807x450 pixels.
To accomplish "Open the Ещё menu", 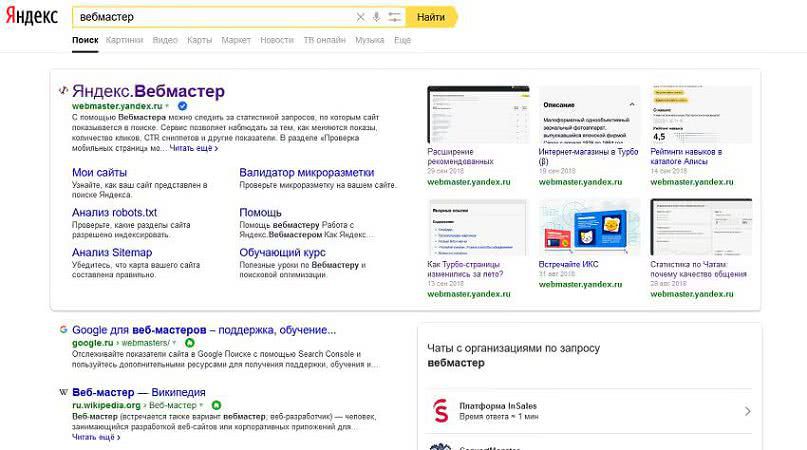I will pyautogui.click(x=402, y=40).
